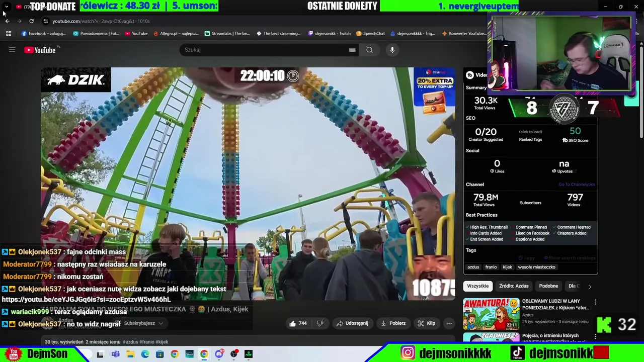
Task: Like the video with 744 likes
Action: coord(298,323)
